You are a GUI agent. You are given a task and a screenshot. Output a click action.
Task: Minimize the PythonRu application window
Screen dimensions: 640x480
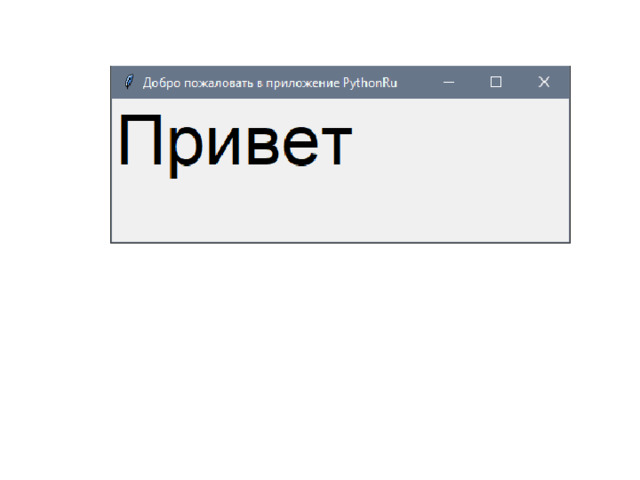tap(449, 82)
